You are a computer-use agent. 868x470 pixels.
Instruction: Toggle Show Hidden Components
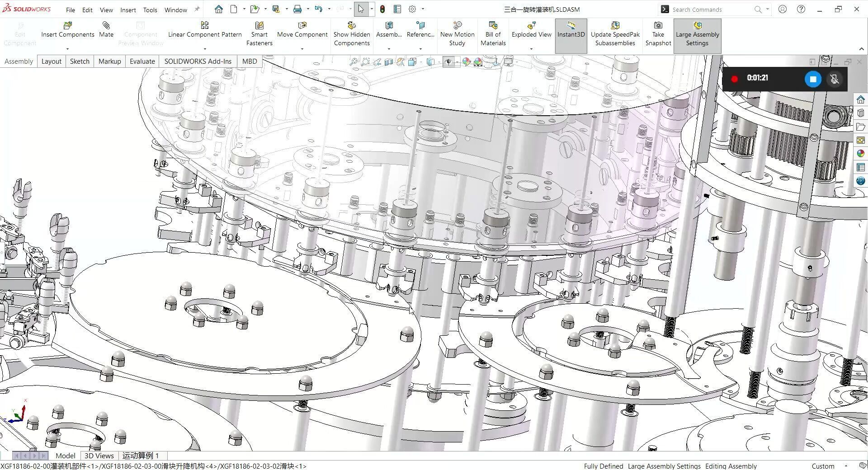pos(352,35)
